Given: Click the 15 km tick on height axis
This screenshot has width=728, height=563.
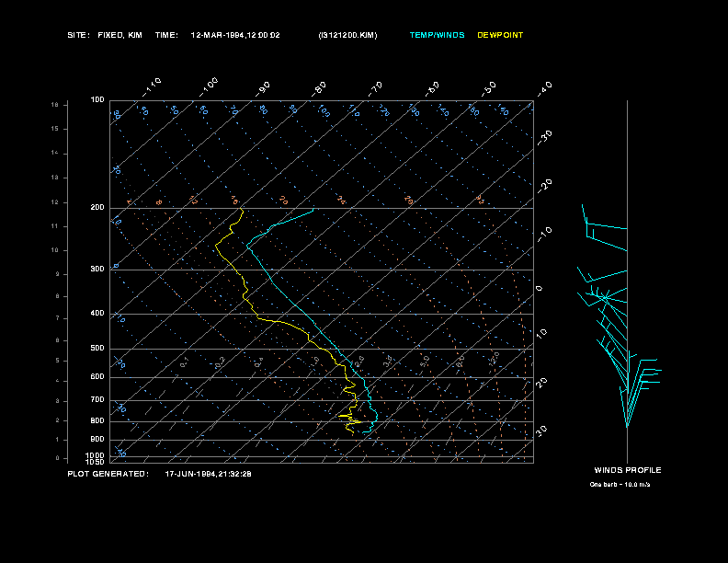Looking at the screenshot, I should pos(55,129).
